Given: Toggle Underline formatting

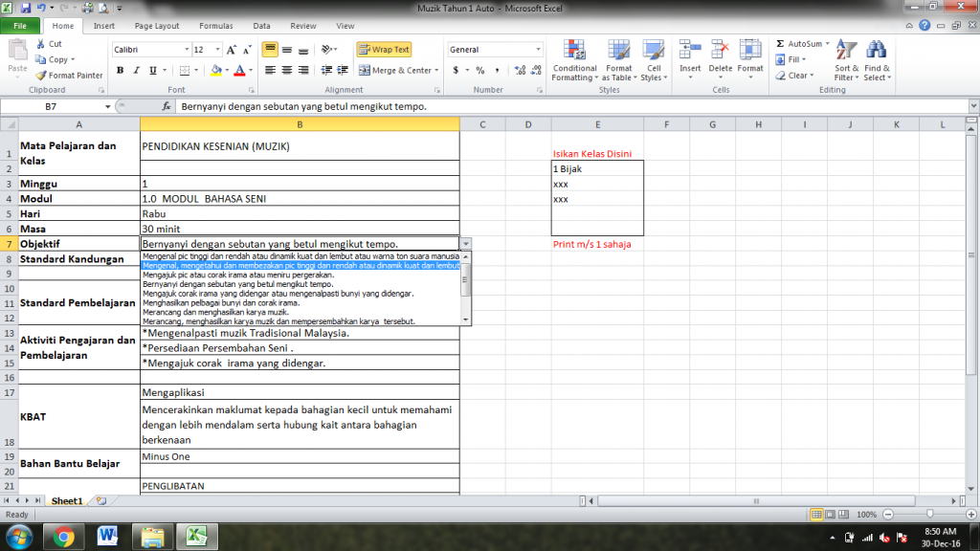Looking at the screenshot, I should click(152, 71).
